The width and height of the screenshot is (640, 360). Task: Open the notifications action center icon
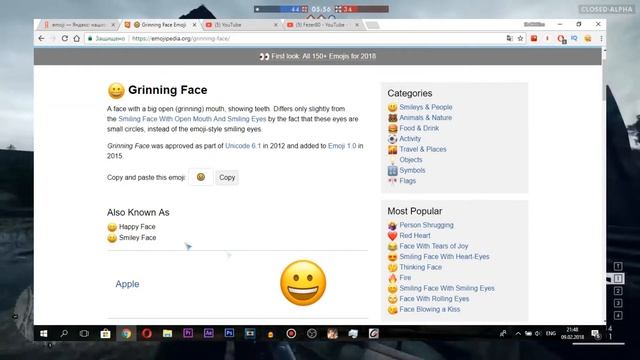[x=596, y=334]
